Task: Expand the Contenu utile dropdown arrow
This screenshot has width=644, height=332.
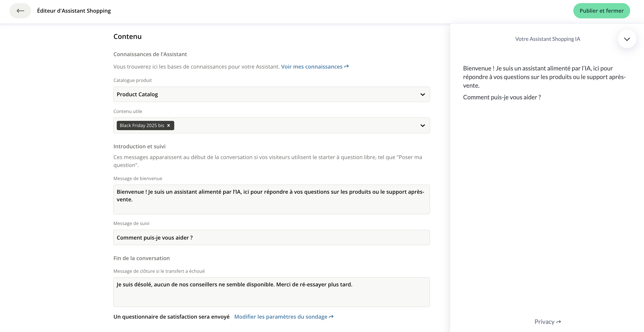Action: click(422, 125)
